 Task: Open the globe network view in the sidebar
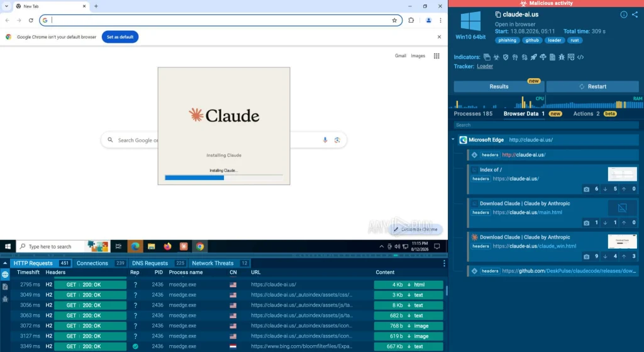pyautogui.click(x=5, y=275)
